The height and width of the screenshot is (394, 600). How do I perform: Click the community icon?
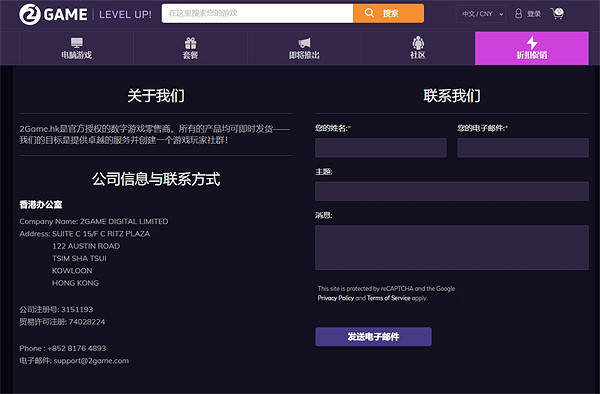[x=418, y=42]
